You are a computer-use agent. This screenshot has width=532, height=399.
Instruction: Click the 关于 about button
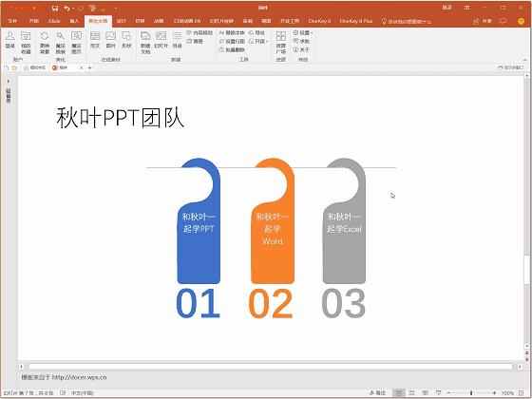click(x=301, y=49)
